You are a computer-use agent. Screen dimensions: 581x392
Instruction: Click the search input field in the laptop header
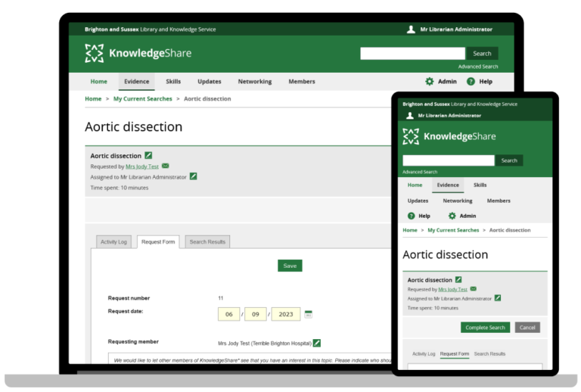coord(412,54)
